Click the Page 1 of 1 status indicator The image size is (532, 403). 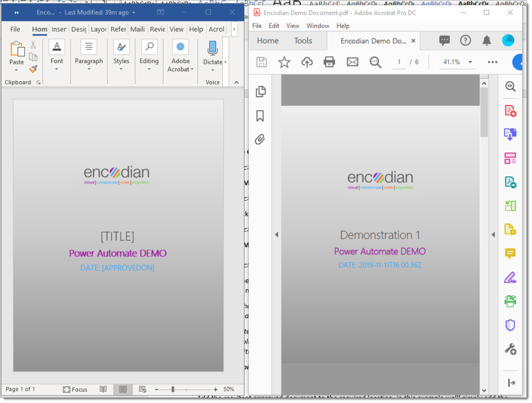pyautogui.click(x=20, y=389)
